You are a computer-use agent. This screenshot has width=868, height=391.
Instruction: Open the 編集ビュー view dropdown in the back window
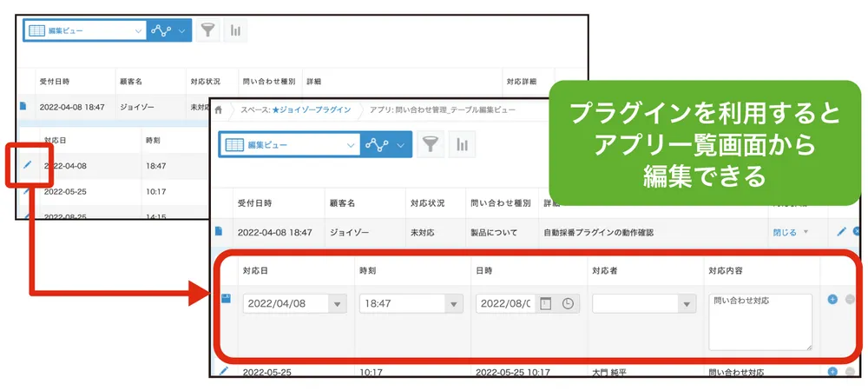coord(85,31)
